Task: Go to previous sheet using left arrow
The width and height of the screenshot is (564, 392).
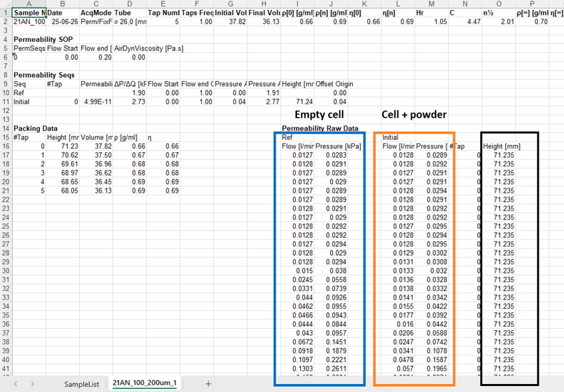Action: click(15, 384)
